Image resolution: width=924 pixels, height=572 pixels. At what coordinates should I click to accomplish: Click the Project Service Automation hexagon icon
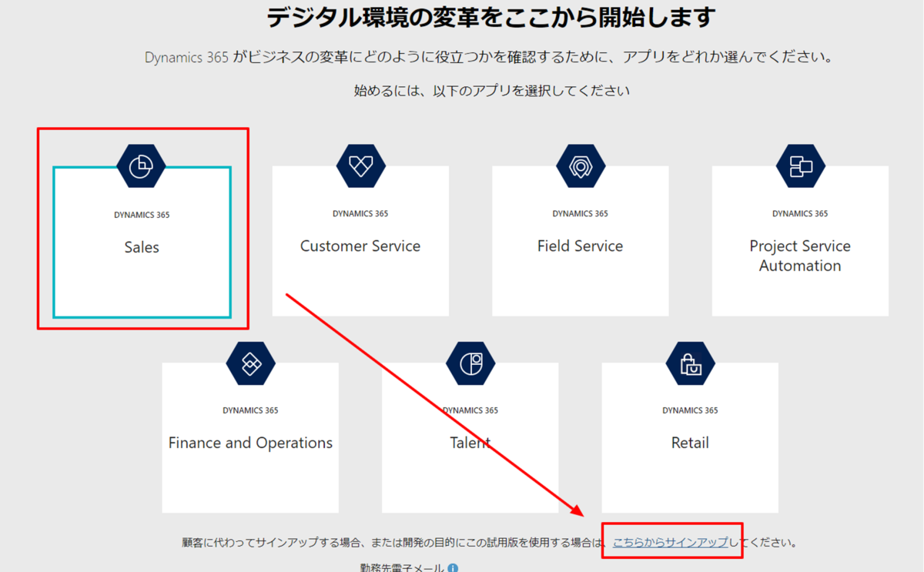pos(801,166)
